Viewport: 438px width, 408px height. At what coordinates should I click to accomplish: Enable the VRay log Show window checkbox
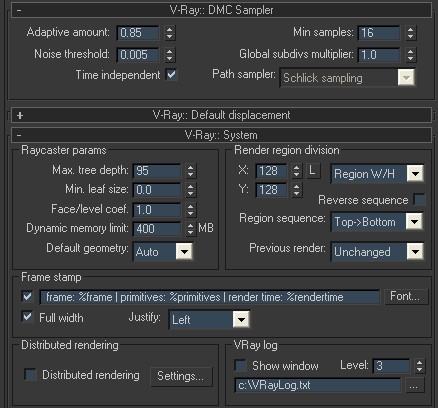coord(240,365)
